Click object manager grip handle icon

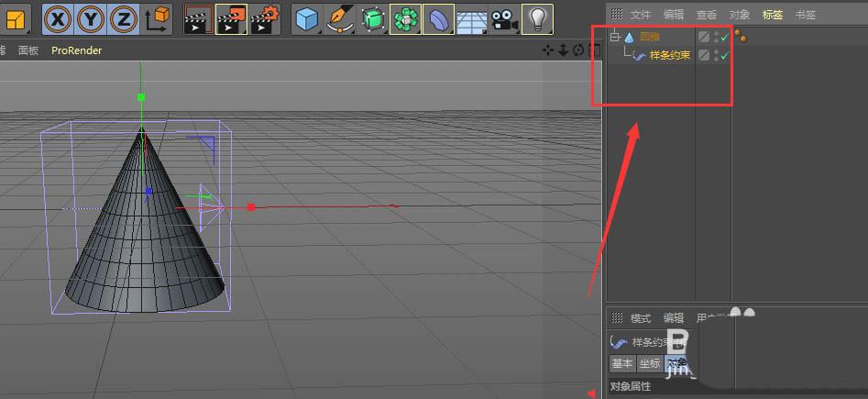pos(617,15)
